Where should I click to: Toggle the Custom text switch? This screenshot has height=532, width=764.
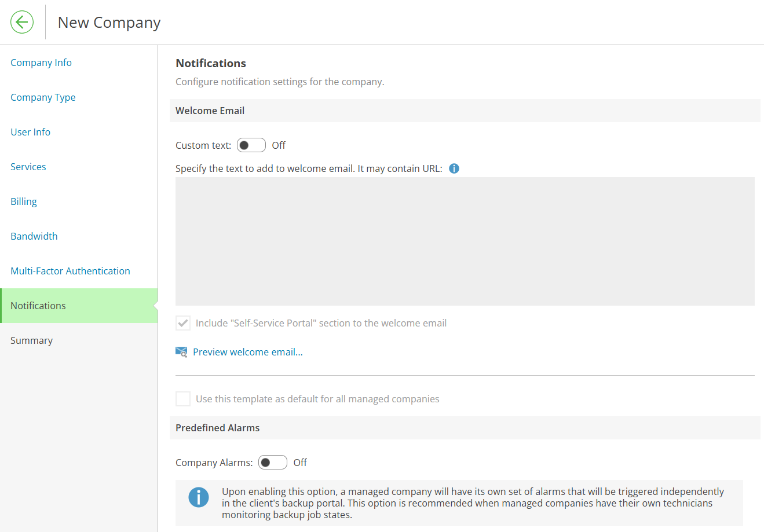(251, 145)
